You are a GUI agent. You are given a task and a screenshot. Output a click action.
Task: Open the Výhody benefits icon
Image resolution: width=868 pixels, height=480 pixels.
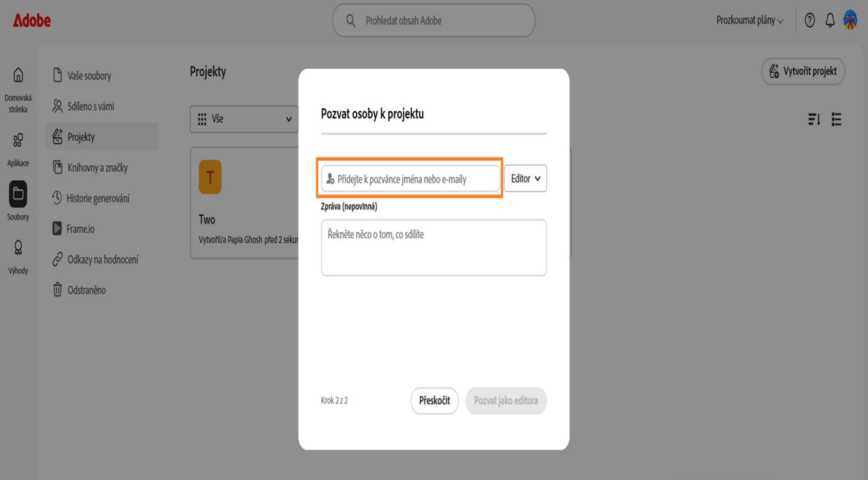tap(18, 247)
